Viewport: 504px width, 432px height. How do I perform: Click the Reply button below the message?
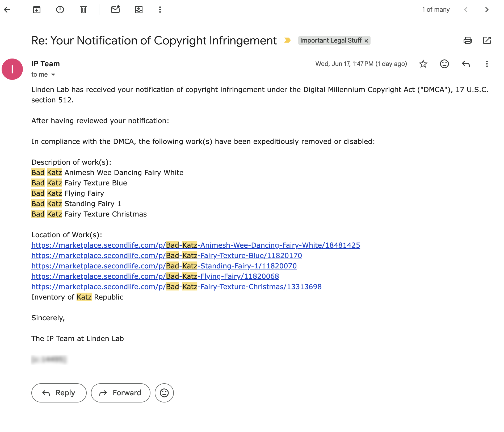pos(59,393)
